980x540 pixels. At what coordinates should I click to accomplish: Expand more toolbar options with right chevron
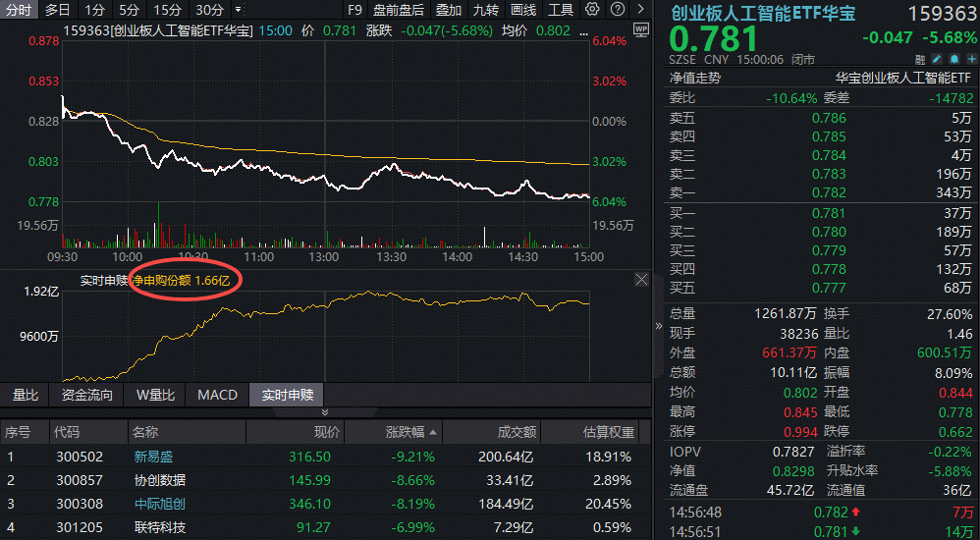(639, 10)
